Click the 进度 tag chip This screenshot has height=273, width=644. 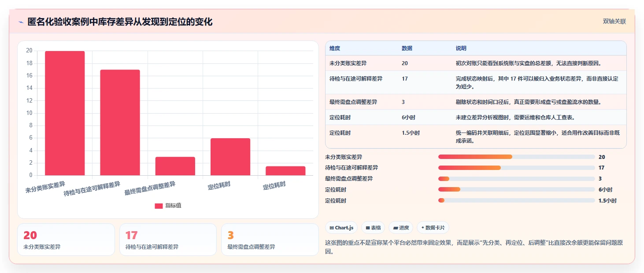[x=401, y=228]
